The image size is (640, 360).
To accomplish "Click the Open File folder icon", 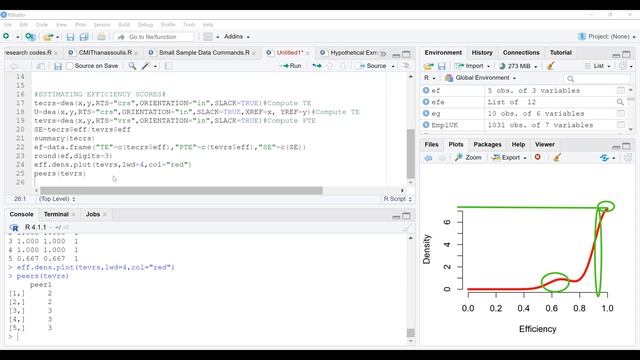I will [x=48, y=37].
